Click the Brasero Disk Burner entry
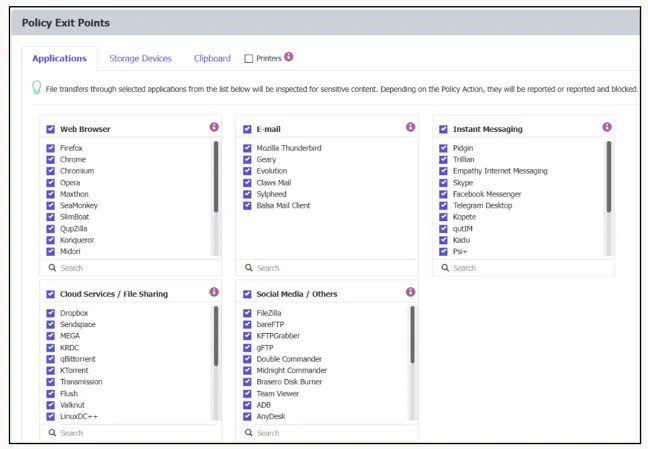Screen dimensions: 648x449 (x=289, y=382)
